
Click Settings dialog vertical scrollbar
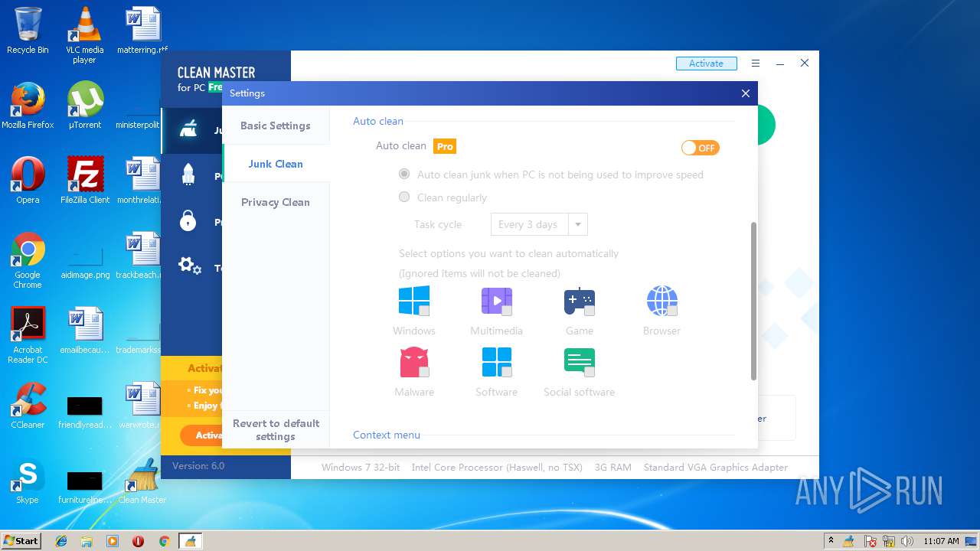pos(753,301)
